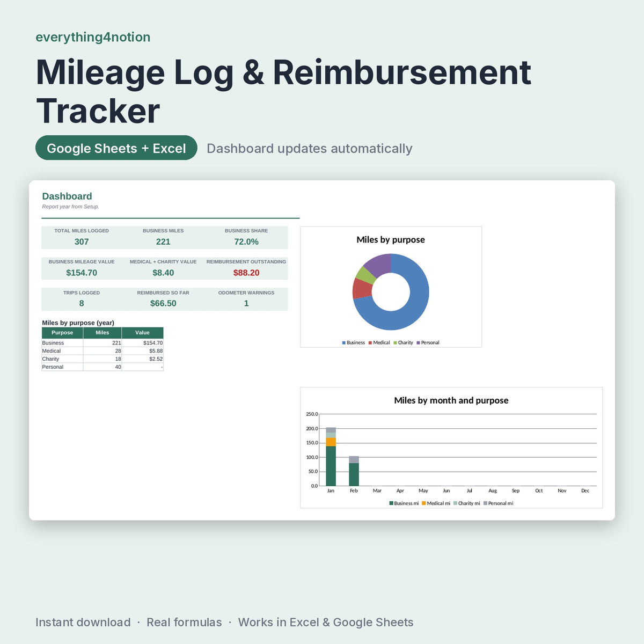Click the 'Miles by purpose (year)' table title

(x=78, y=323)
